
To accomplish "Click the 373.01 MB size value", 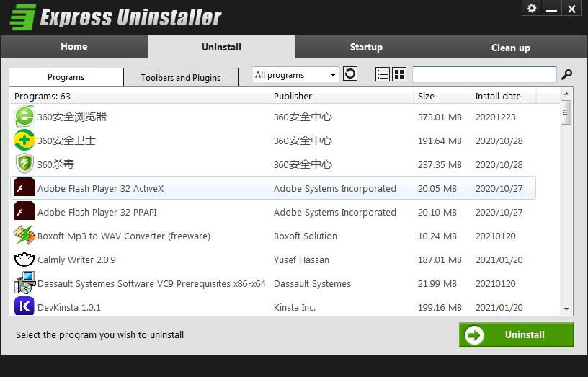I will tap(440, 117).
